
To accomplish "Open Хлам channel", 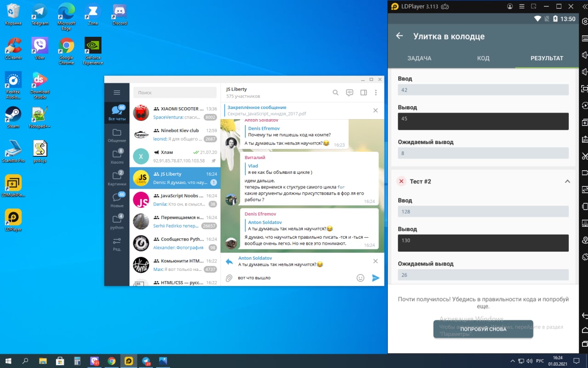I will 175,156.
